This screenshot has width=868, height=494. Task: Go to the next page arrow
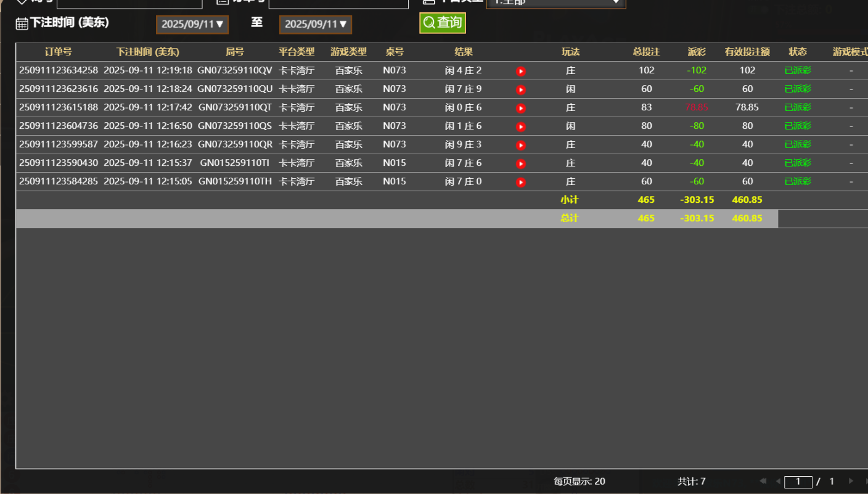pyautogui.click(x=851, y=481)
